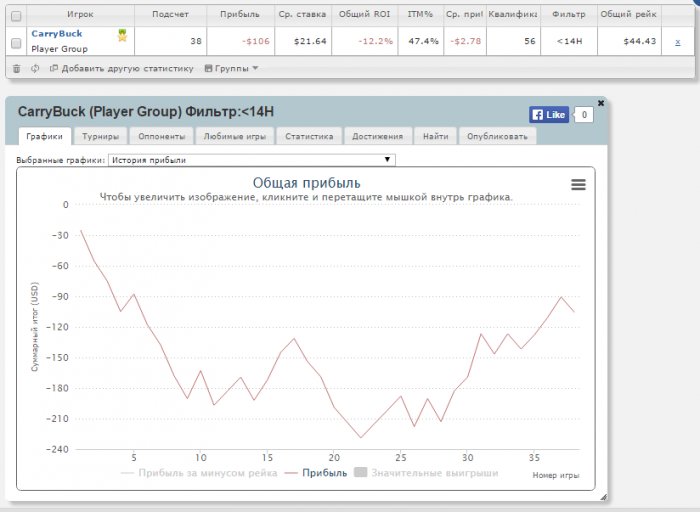The height and width of the screenshot is (512, 700).
Task: Switch to the Статистика tab
Action: point(309,136)
